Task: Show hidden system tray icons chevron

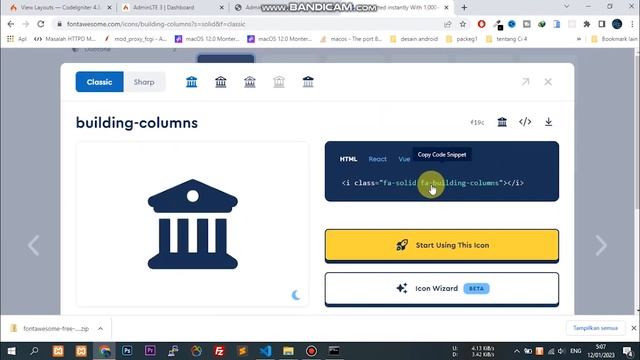Action: (x=517, y=351)
